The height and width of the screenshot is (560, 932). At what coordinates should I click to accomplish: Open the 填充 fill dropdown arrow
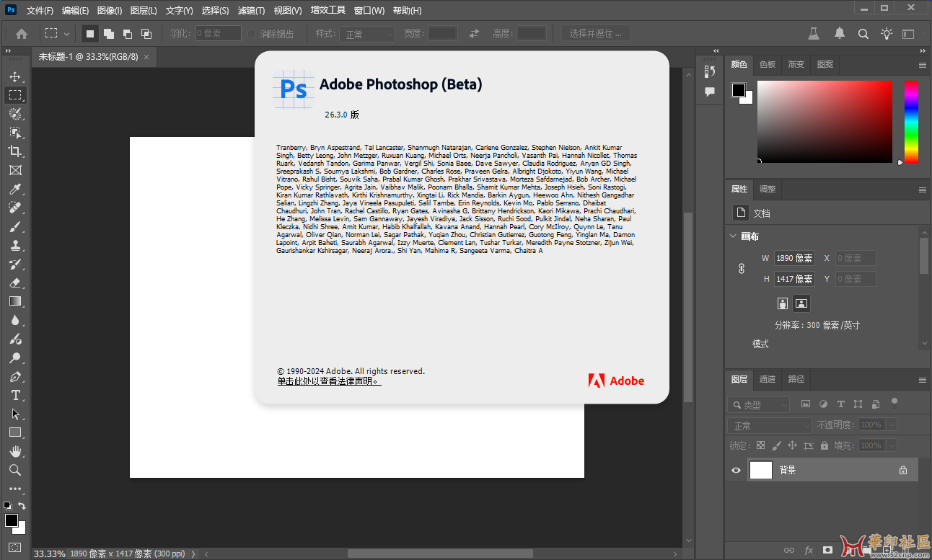(x=892, y=445)
